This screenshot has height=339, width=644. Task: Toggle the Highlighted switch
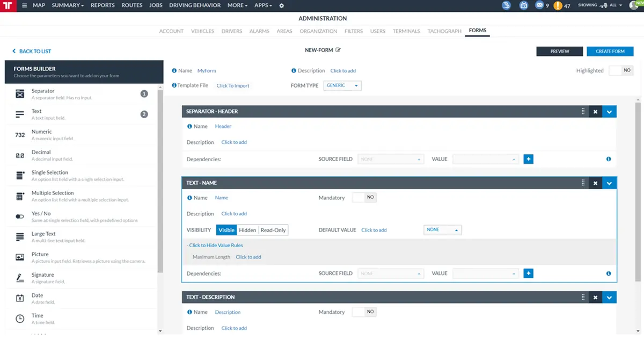pyautogui.click(x=621, y=70)
